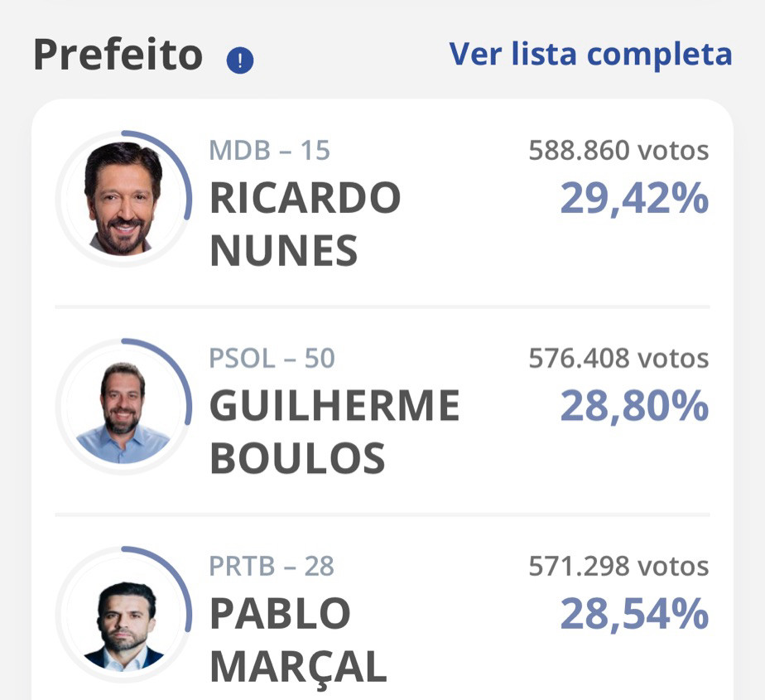Click the PABLO MARÇAL name

298,641
